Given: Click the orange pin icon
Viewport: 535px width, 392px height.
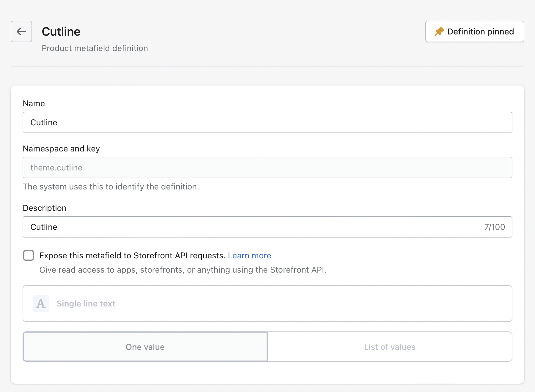Looking at the screenshot, I should click(x=439, y=31).
